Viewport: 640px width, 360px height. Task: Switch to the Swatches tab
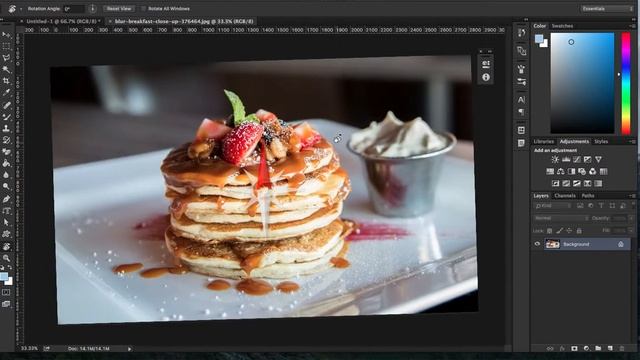coord(562,26)
